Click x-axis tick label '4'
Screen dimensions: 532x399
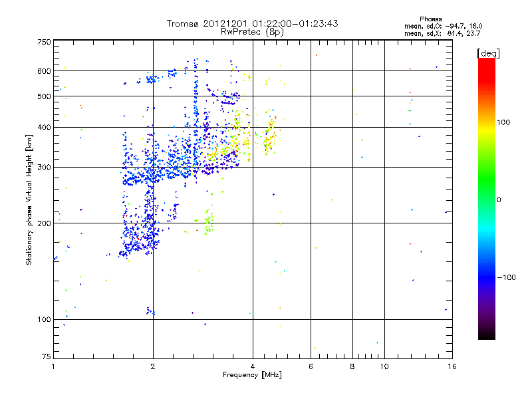253,366
